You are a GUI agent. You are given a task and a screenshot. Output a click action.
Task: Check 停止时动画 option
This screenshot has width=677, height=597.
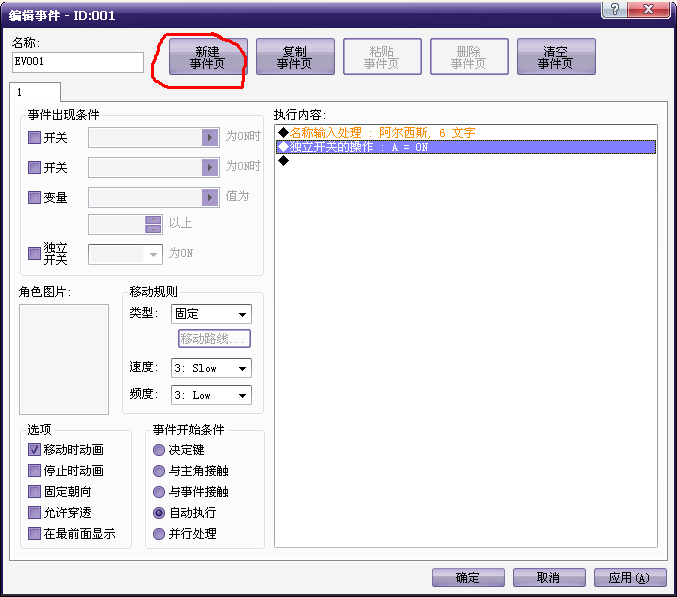point(34,471)
